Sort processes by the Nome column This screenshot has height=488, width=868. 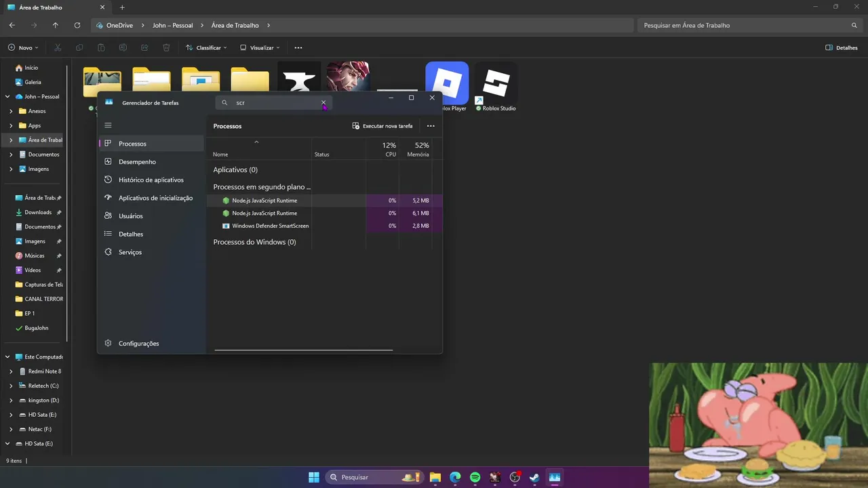coord(258,148)
